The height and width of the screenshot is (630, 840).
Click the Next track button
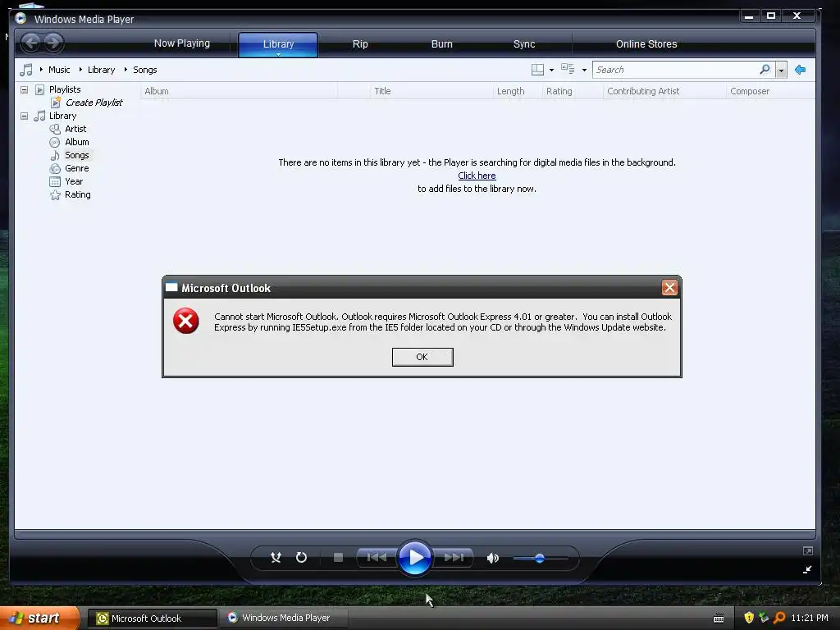coord(453,558)
